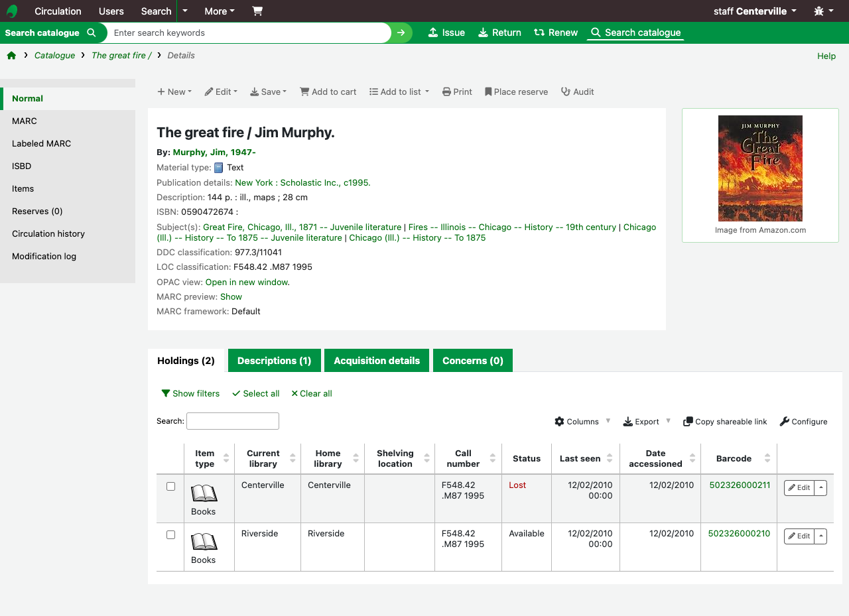Show filters for the holdings table

190,393
